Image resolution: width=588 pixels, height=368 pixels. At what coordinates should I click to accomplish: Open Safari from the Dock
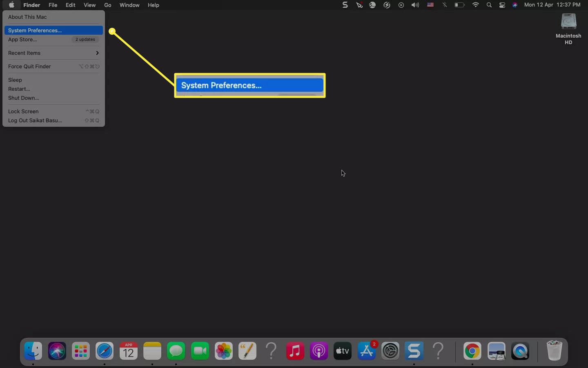point(105,351)
